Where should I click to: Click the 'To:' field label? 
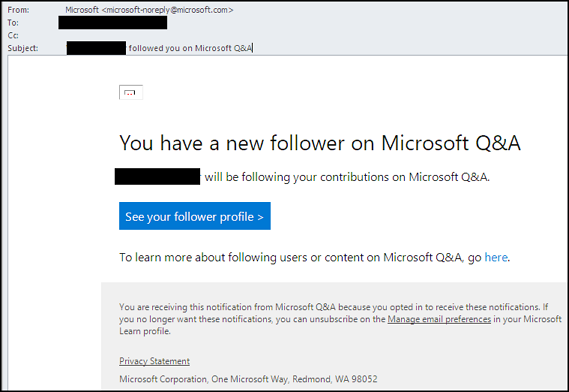click(13, 23)
